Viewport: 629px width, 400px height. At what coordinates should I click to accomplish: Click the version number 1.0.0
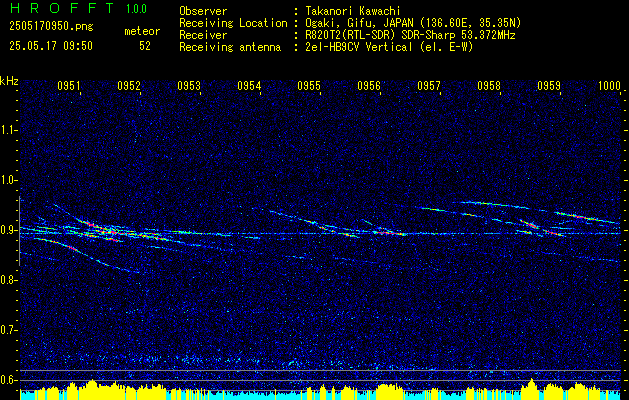(x=136, y=9)
